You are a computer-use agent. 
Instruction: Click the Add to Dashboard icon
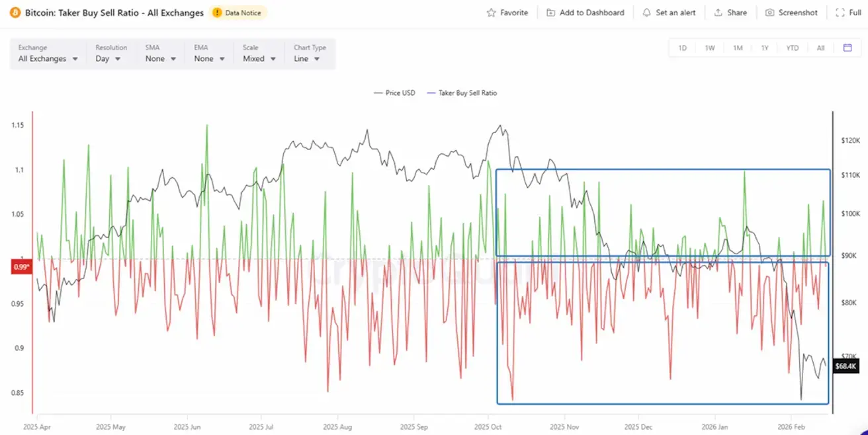(x=550, y=13)
